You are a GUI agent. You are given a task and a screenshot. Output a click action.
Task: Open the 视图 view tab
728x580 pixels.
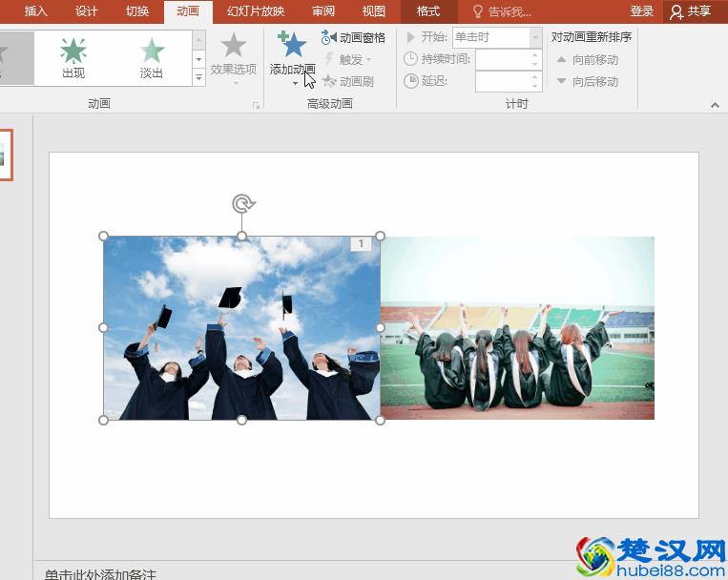[374, 11]
